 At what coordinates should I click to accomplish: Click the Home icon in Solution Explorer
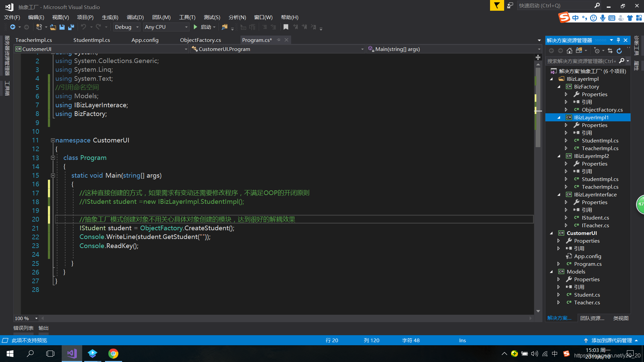point(570,51)
